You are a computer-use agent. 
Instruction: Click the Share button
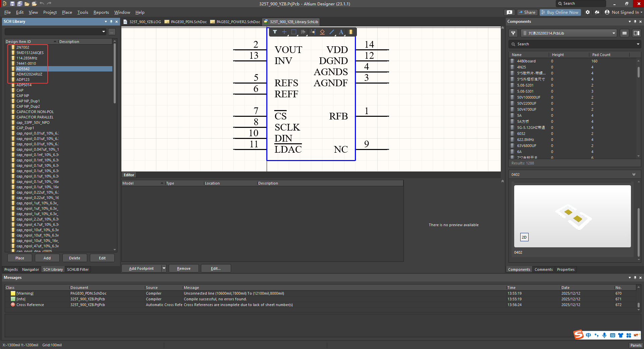527,12
